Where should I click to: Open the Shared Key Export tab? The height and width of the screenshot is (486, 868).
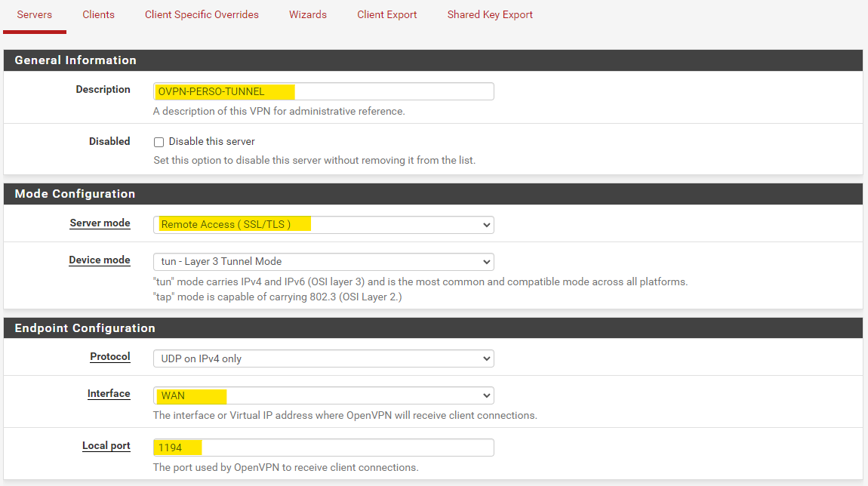click(x=490, y=14)
